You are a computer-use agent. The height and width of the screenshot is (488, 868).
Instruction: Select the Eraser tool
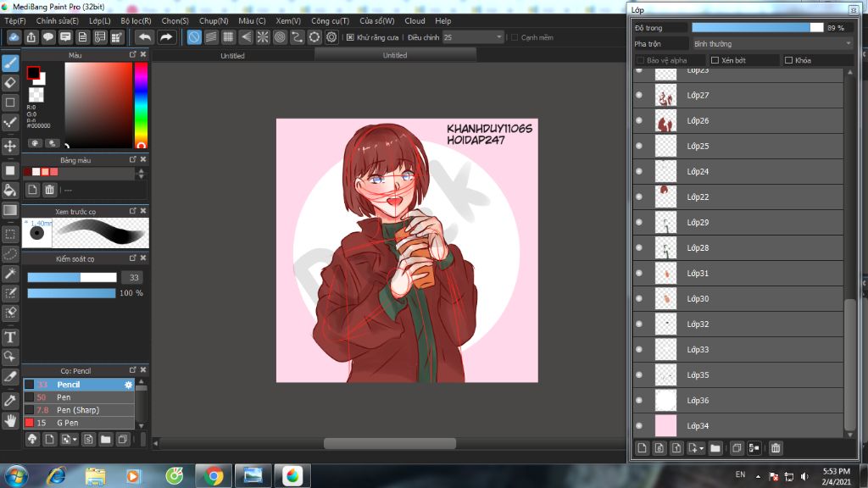pos(10,83)
